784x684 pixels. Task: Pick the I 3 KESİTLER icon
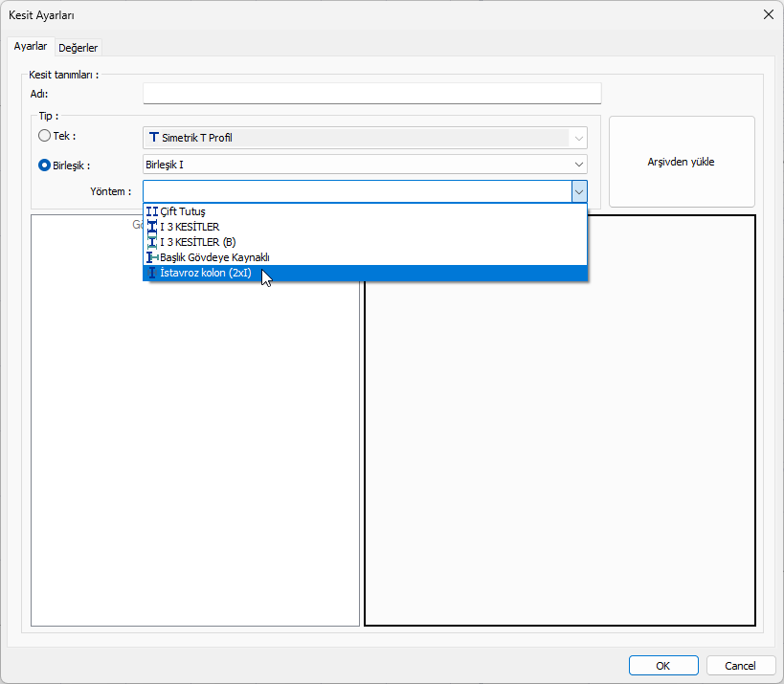[152, 227]
